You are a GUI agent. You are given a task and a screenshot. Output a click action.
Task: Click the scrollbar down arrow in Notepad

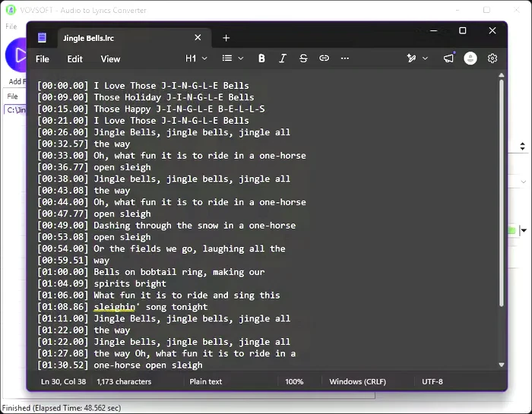[x=501, y=365]
